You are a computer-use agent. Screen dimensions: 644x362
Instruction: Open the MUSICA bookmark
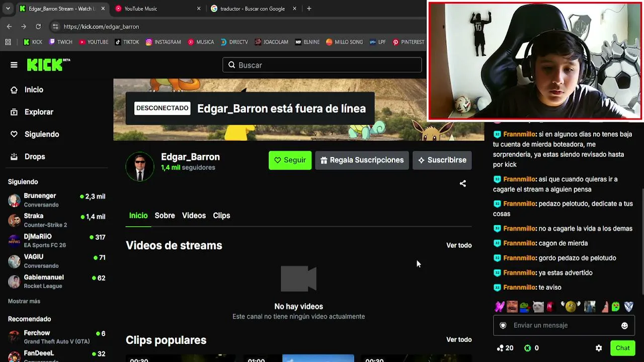click(x=201, y=42)
